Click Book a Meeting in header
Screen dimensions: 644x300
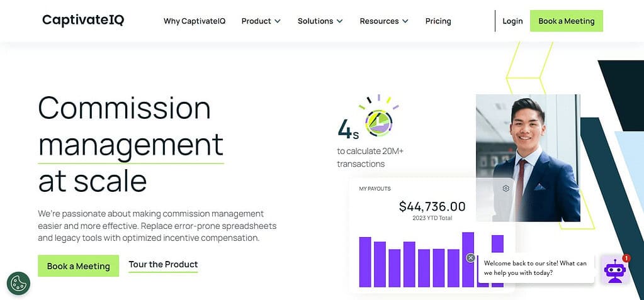pos(567,21)
